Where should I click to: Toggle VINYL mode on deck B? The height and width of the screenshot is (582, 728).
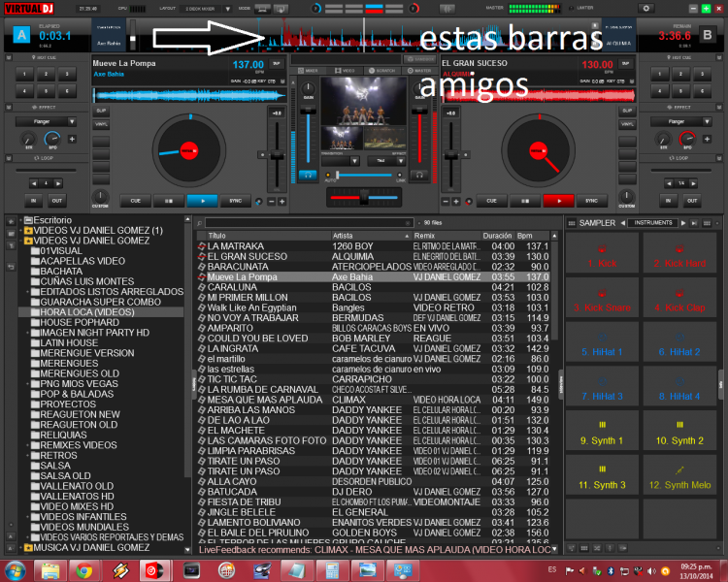tap(627, 124)
